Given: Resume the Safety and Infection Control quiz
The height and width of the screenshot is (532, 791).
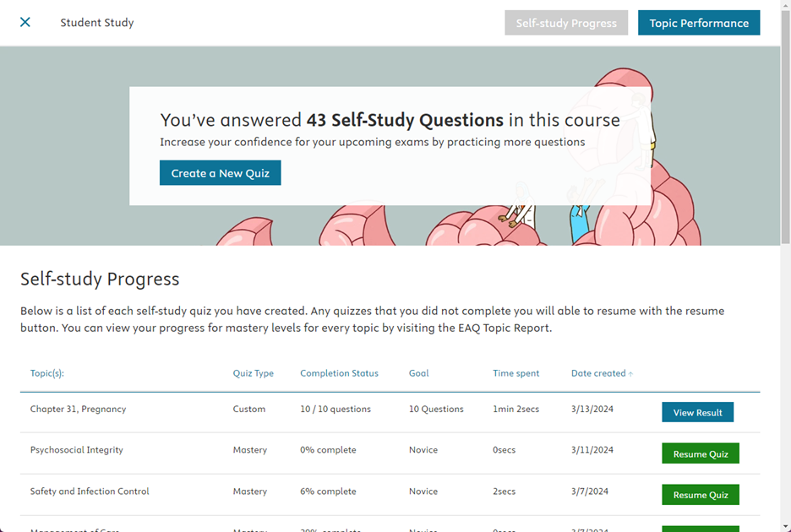Looking at the screenshot, I should [700, 494].
